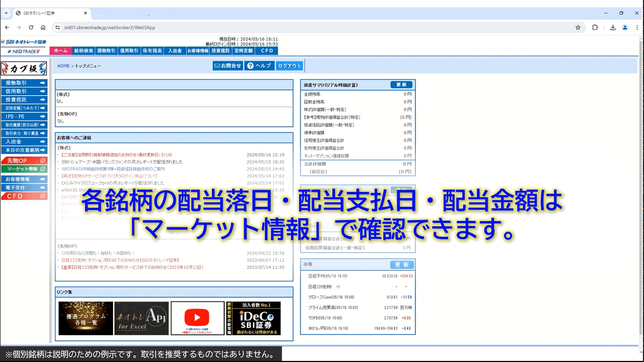Open the tab search dropdown arrow
The width and height of the screenshot is (644, 362).
6,13
